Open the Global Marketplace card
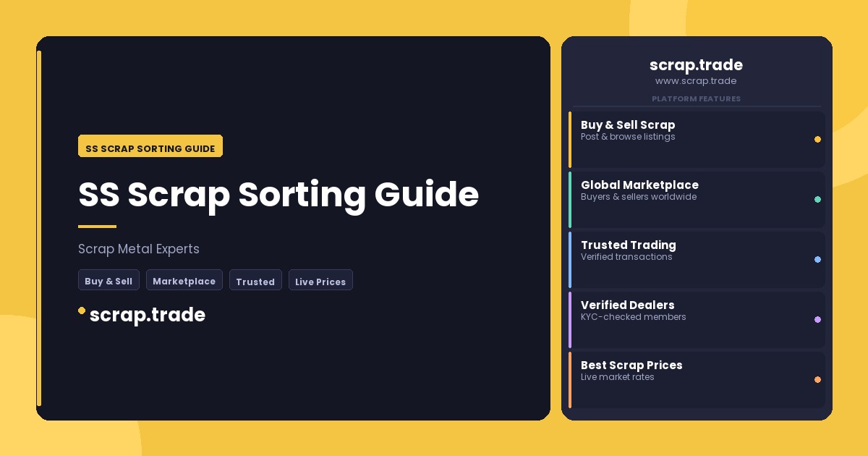Viewport: 868px width, 456px height. [697, 199]
